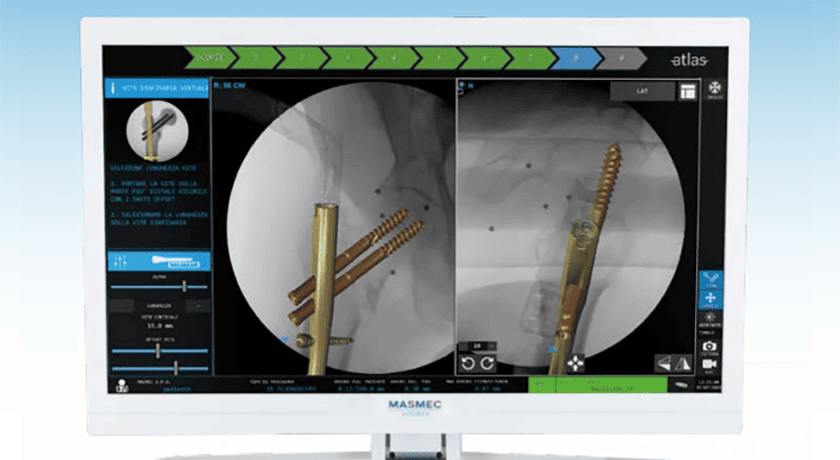Viewport: 840px width, 460px height.
Task: Rotate image counter-clockwise in lateral view
Action: 468,364
